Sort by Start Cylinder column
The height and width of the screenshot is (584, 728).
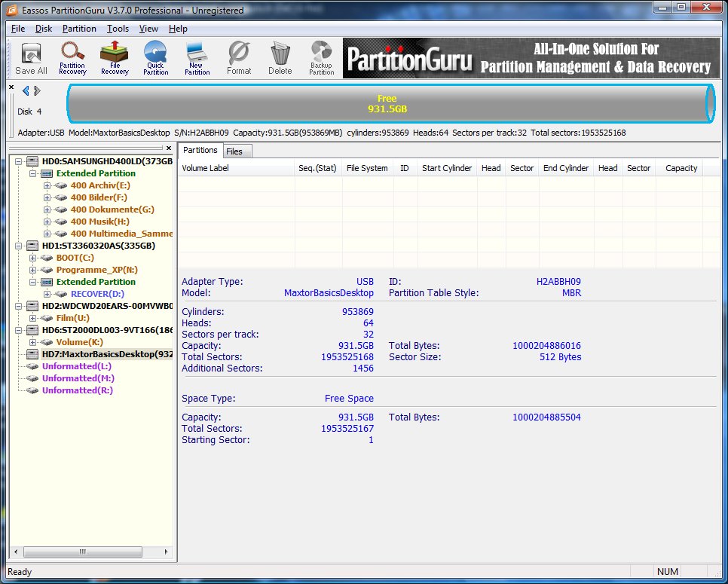(x=447, y=168)
